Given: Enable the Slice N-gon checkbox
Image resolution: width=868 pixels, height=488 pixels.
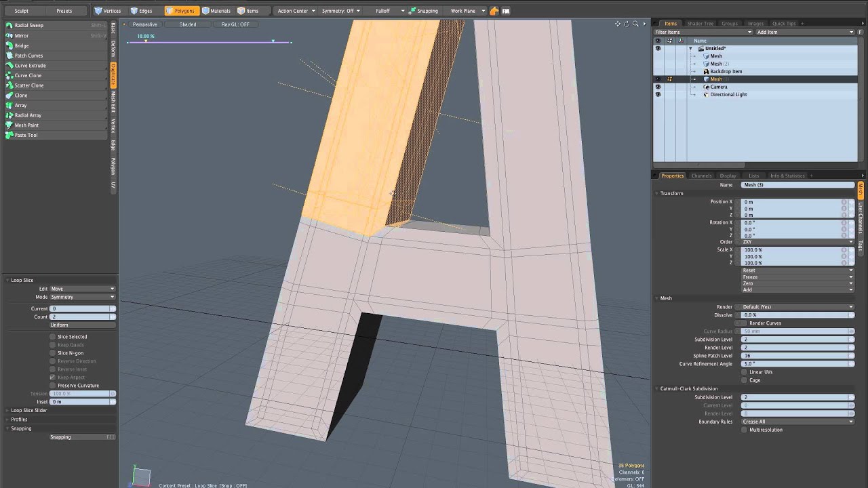Looking at the screenshot, I should tap(53, 353).
